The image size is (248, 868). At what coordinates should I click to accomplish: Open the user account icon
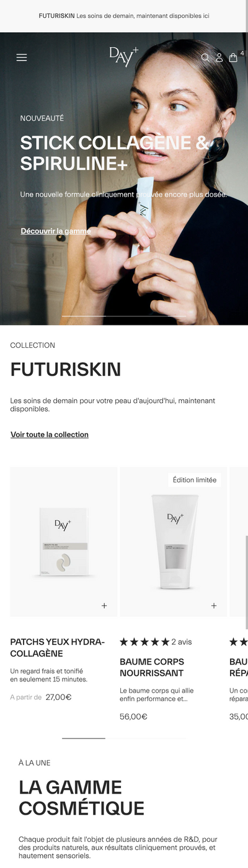219,58
